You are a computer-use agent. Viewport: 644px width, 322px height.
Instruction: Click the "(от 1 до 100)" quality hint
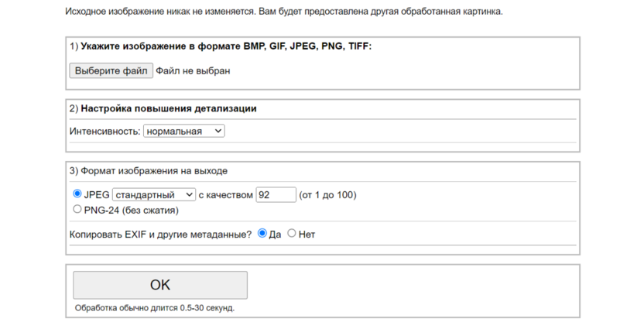[327, 195]
